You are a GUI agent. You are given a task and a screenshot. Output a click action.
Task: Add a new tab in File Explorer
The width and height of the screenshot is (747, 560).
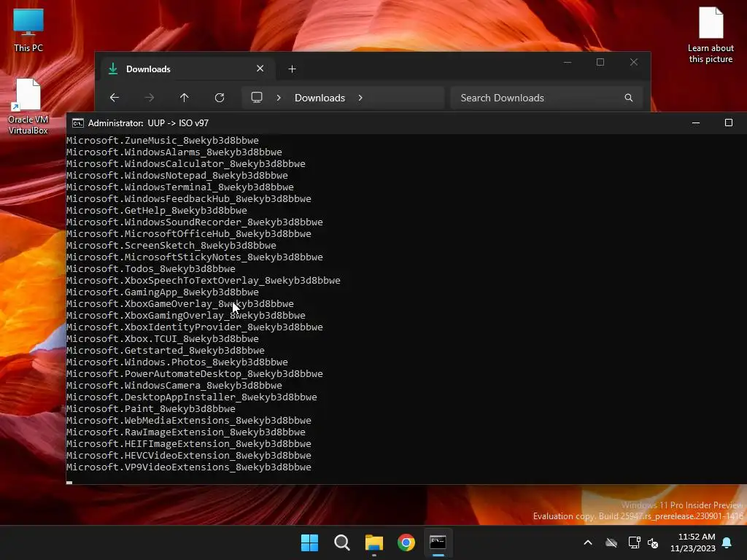pyautogui.click(x=292, y=69)
